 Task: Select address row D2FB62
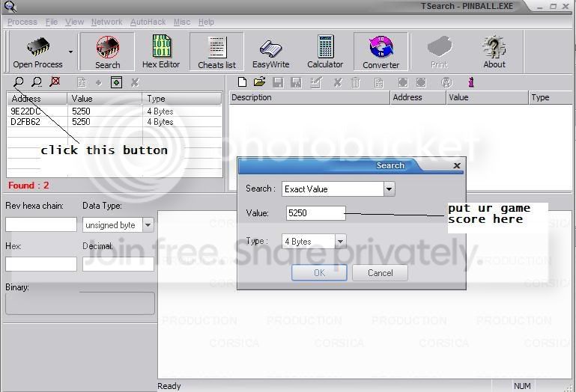pos(115,122)
